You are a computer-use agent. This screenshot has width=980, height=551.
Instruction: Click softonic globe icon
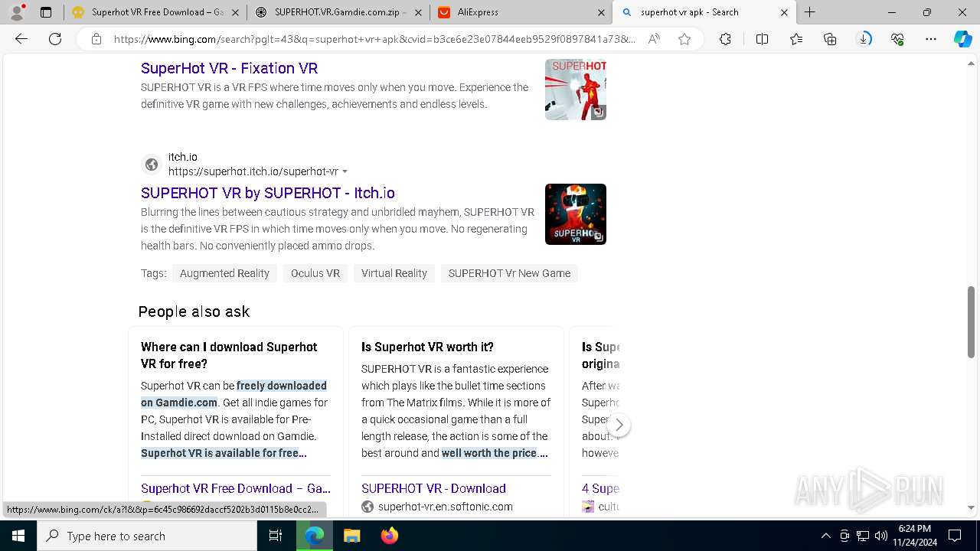tap(367, 507)
